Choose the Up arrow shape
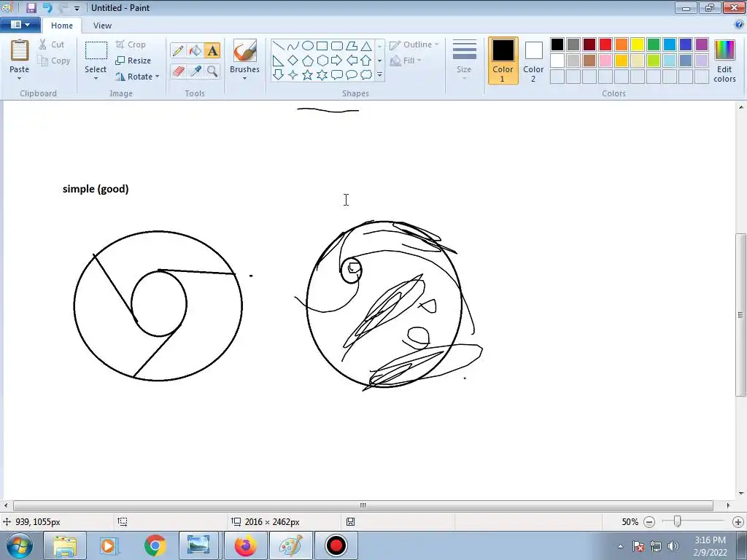 (366, 61)
